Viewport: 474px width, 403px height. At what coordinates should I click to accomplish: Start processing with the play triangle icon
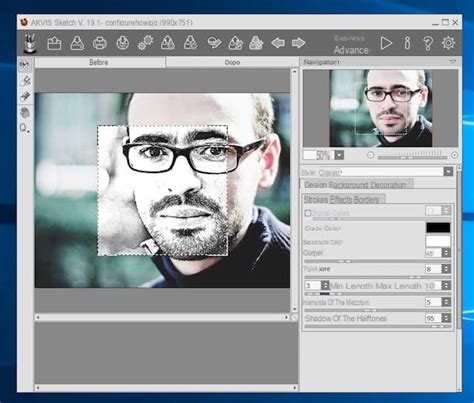[x=386, y=43]
